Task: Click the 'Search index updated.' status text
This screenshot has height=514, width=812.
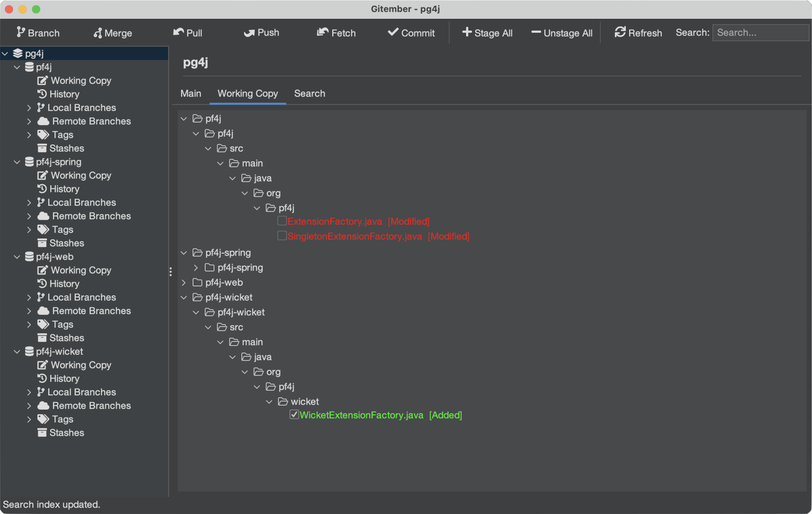Action: (x=52, y=504)
